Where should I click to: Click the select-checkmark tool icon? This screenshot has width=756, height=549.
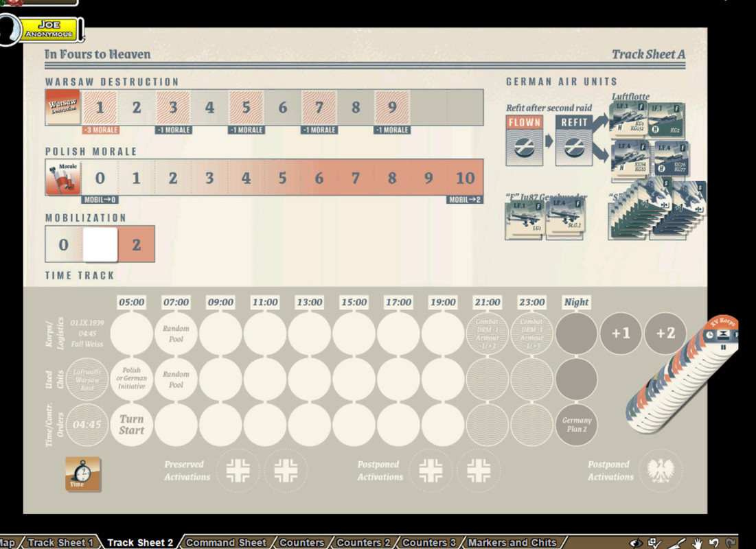pyautogui.click(x=654, y=543)
